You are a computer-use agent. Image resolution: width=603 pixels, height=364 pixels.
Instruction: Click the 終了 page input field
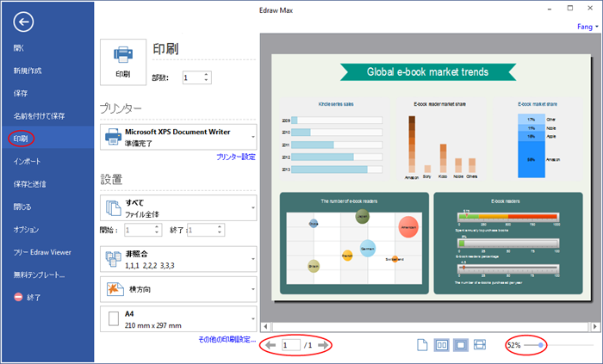click(x=202, y=230)
